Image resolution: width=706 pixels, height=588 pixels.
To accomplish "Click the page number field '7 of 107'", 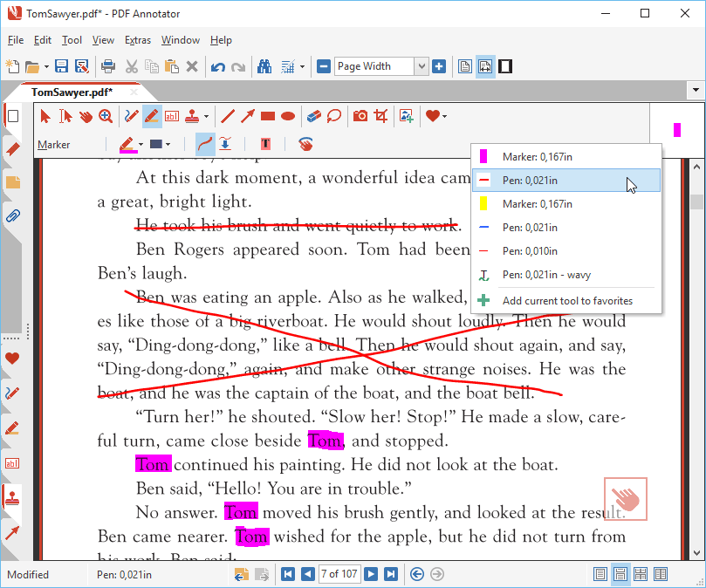I will click(339, 574).
